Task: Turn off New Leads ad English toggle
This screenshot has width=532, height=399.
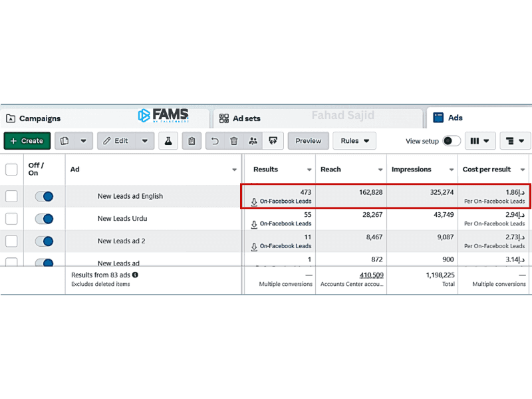Action: point(44,196)
